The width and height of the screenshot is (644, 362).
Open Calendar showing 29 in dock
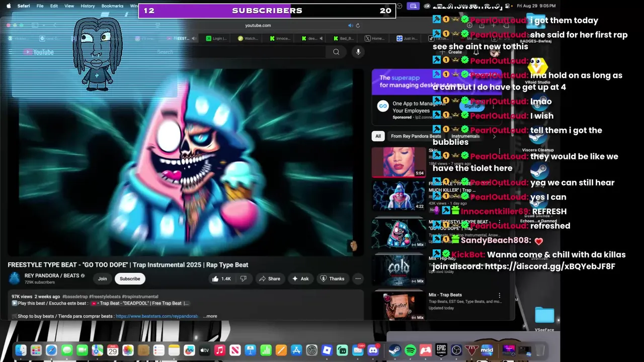pos(113,350)
